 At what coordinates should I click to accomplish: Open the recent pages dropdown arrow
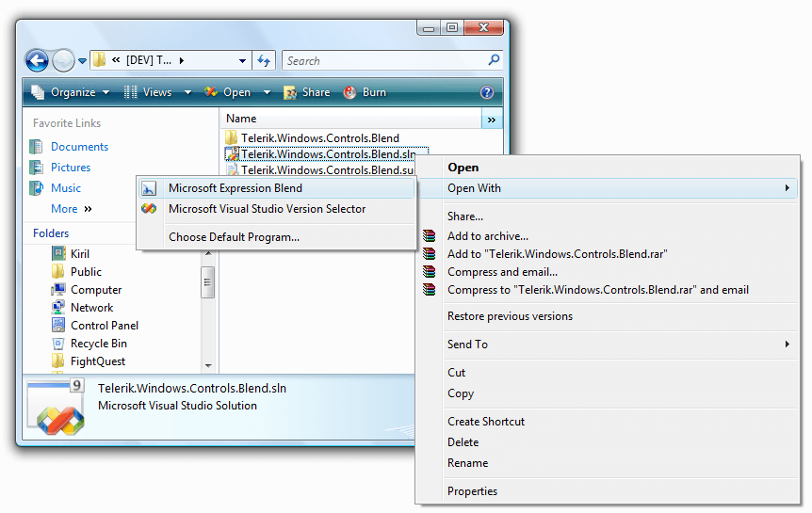tap(82, 61)
